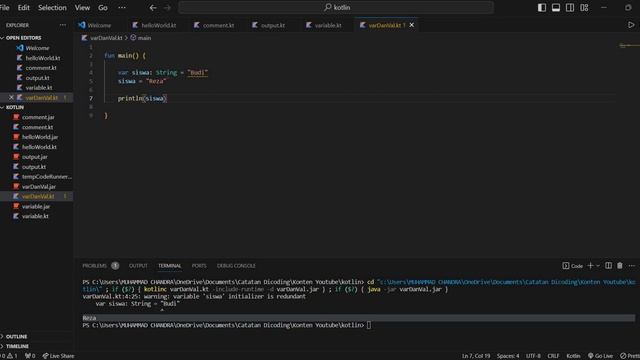Open variable.kt in the KOTLIN folder

[x=35, y=216]
